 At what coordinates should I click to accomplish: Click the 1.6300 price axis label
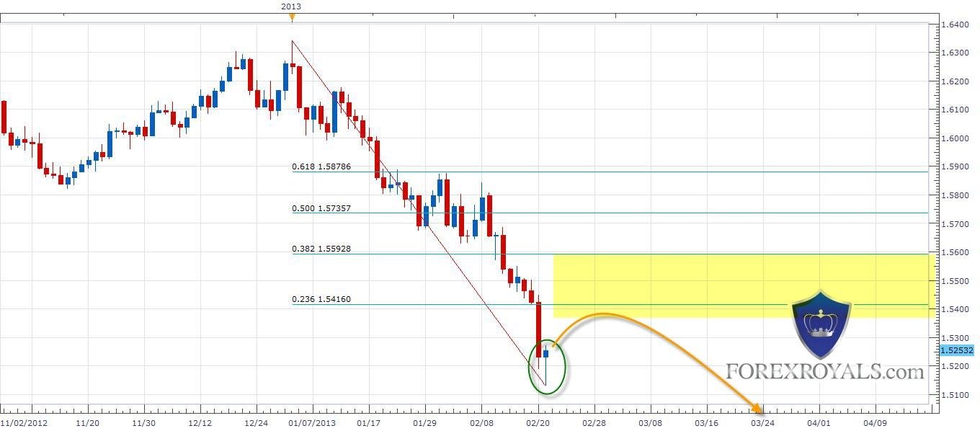[955, 53]
